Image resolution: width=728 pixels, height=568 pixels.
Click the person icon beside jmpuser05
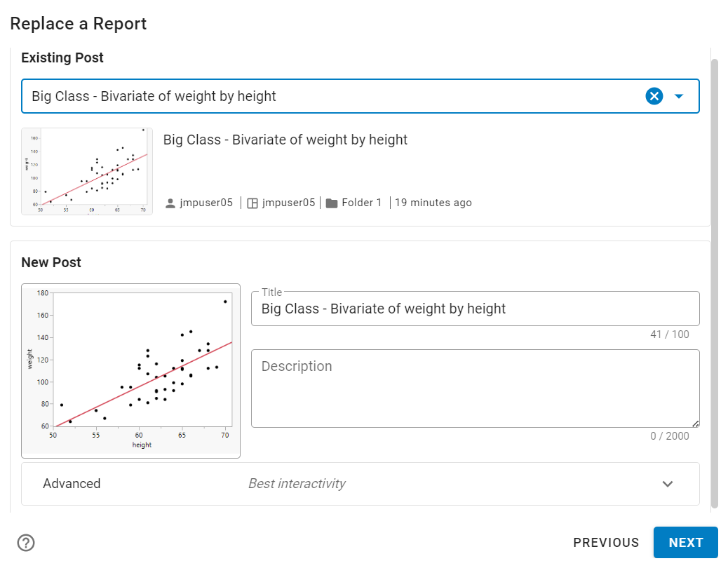pyautogui.click(x=170, y=203)
